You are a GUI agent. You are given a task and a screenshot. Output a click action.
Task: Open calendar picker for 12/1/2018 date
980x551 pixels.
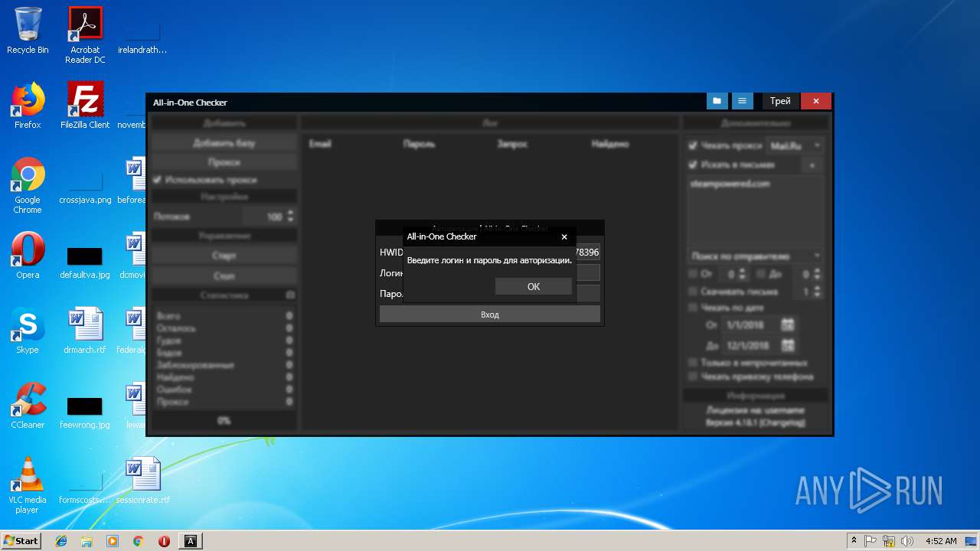point(788,345)
